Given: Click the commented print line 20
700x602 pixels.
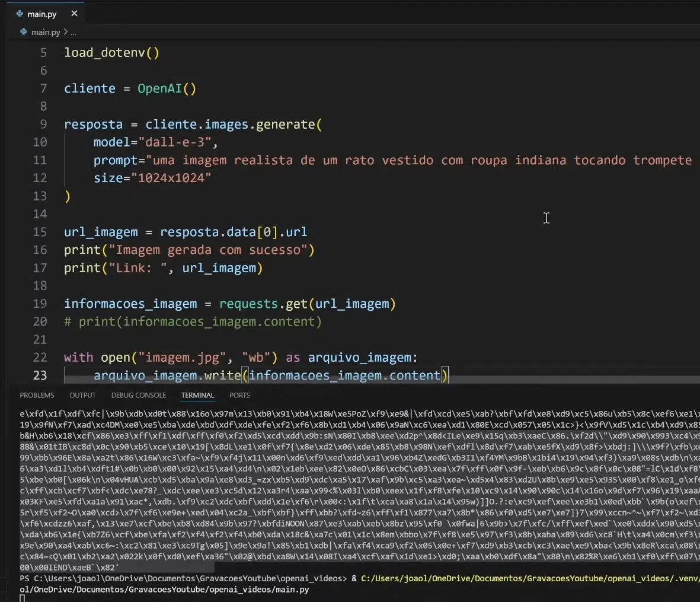Looking at the screenshot, I should (x=193, y=321).
